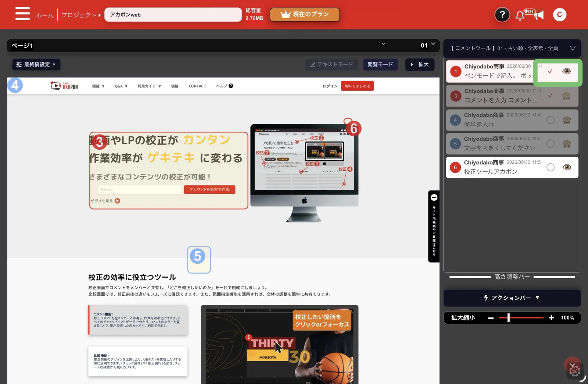This screenshot has width=588, height=384.
Task: Click the アカポンweb project name field
Action: (x=173, y=15)
